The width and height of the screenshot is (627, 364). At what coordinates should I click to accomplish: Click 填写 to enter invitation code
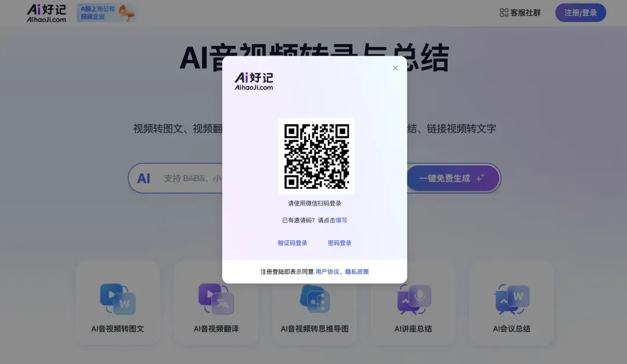click(x=341, y=221)
